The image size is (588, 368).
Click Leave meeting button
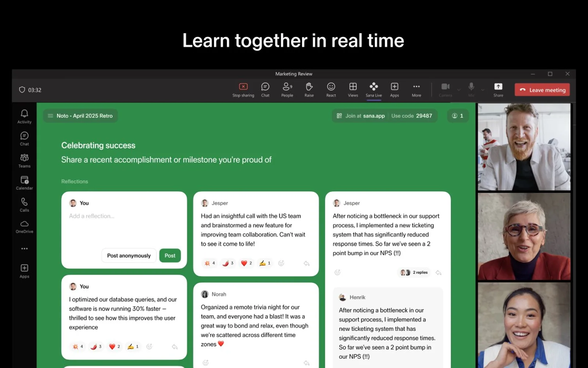click(542, 90)
